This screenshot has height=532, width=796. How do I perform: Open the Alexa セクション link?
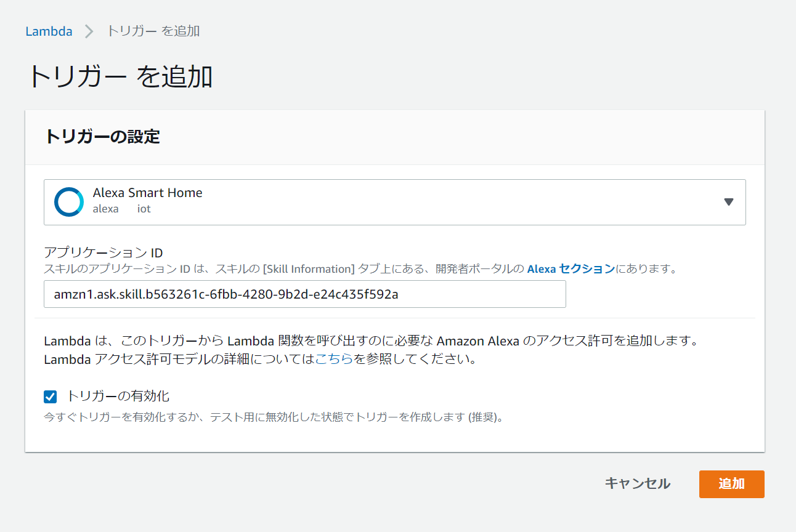pos(571,269)
